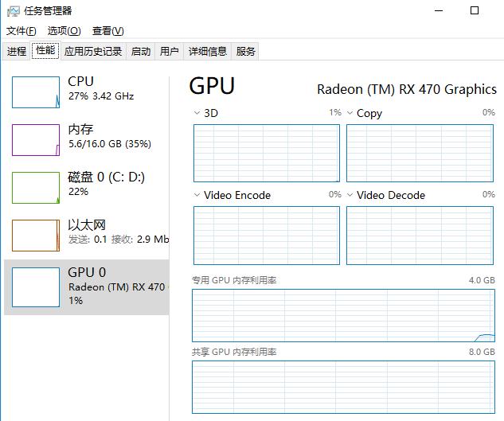Screen dimensions: 504x421
Task: Expand the Video Encode dropdown chevron
Action: [x=197, y=195]
